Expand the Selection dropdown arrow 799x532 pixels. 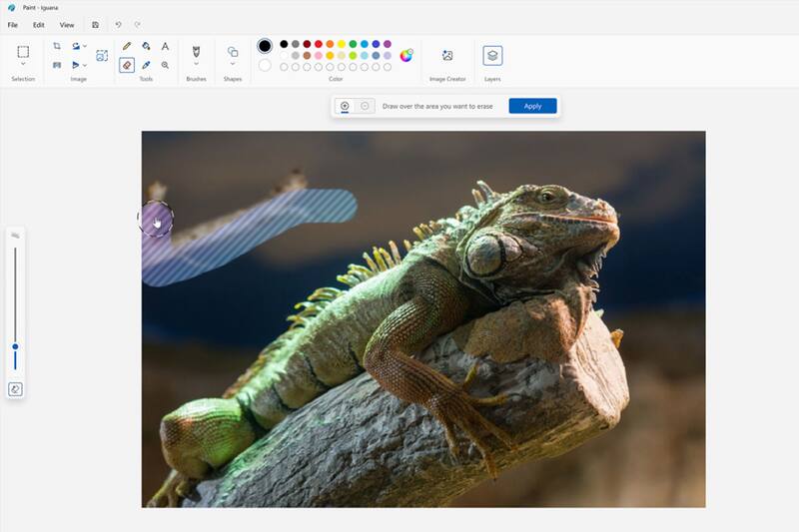[23, 66]
